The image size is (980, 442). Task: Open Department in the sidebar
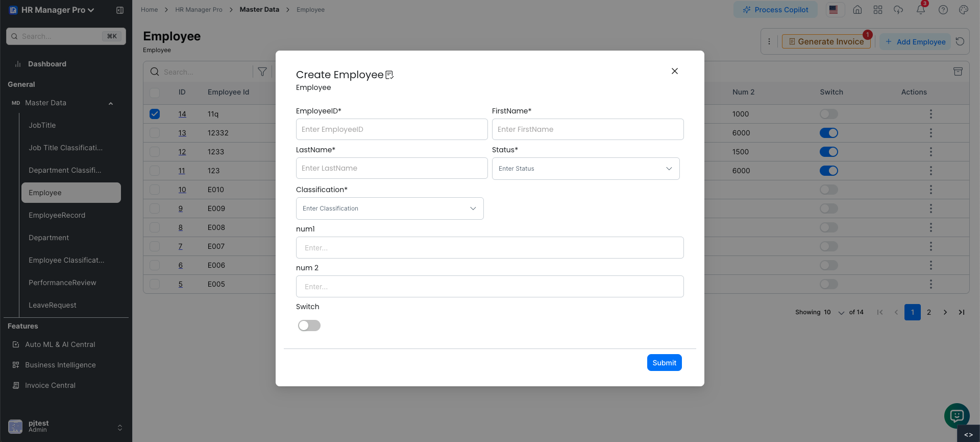[x=48, y=238]
